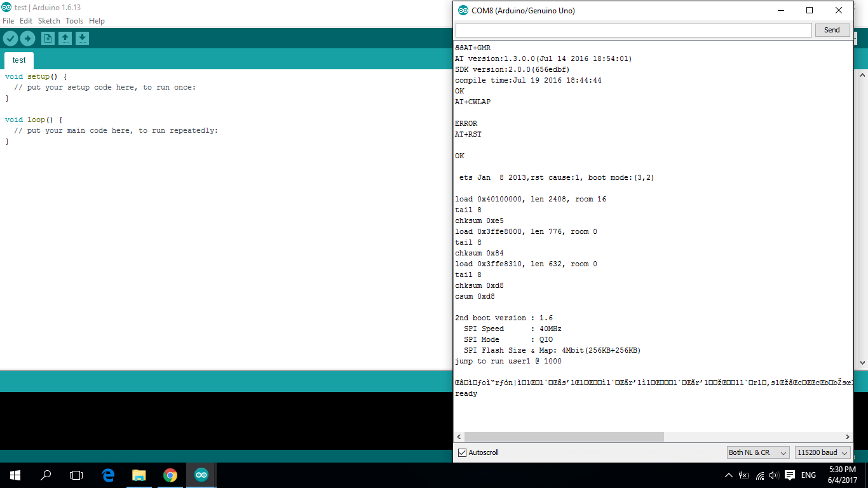Click the battery status tray icon
This screenshot has width=868, height=488.
point(743,475)
